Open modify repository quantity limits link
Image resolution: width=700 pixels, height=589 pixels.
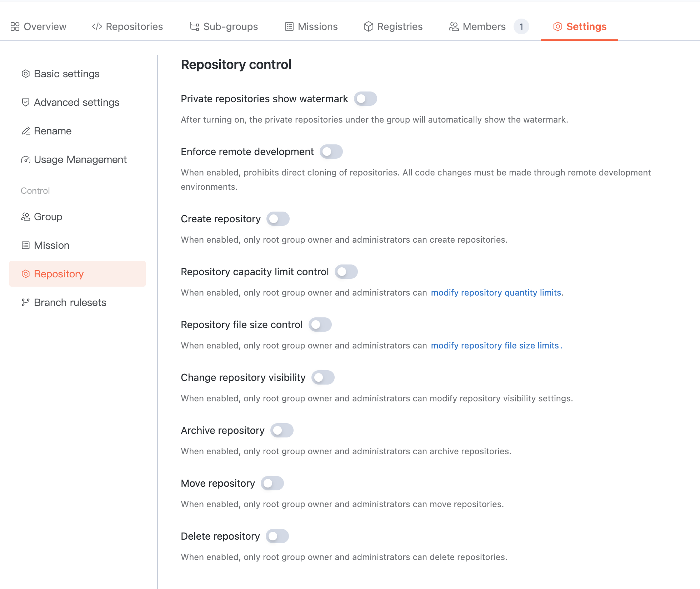(496, 293)
